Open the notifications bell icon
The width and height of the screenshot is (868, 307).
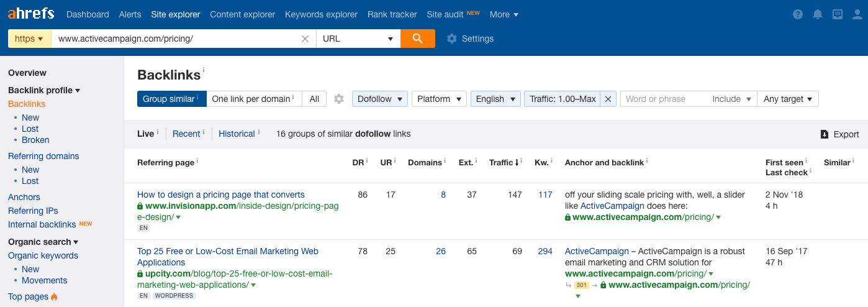click(818, 14)
